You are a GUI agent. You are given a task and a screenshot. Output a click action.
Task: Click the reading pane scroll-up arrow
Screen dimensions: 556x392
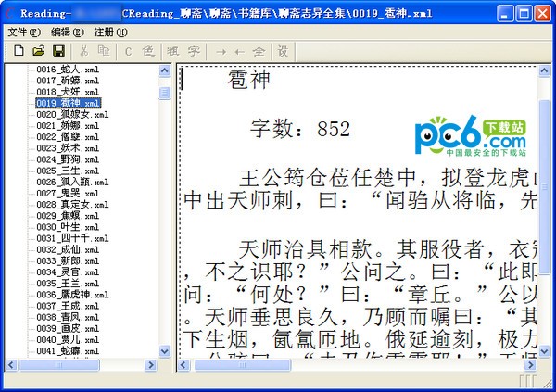click(544, 71)
